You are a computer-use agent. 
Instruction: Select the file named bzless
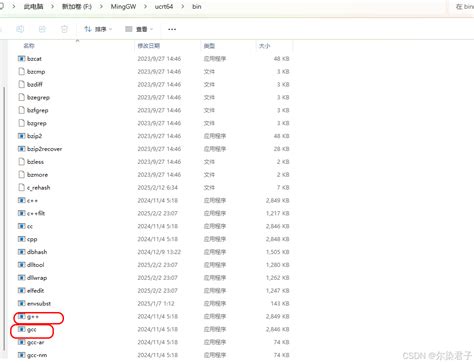(35, 162)
